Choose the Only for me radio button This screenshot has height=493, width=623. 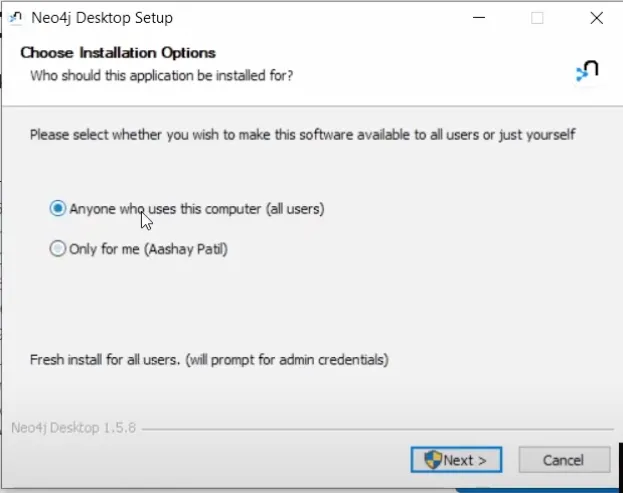coord(58,249)
